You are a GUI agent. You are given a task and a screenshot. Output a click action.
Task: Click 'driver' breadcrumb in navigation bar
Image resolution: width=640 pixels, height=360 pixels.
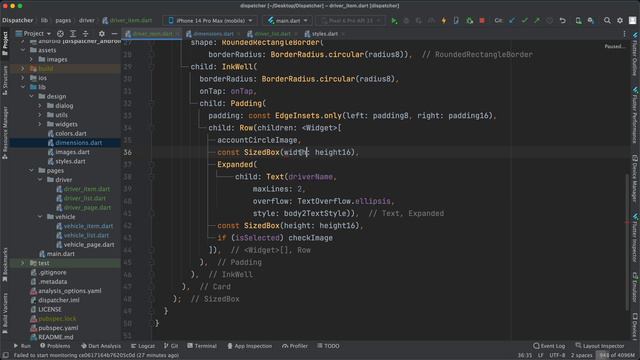coord(87,20)
